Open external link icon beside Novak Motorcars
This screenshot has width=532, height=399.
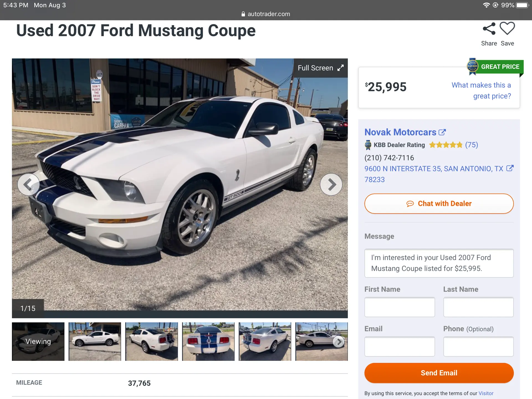click(x=442, y=132)
